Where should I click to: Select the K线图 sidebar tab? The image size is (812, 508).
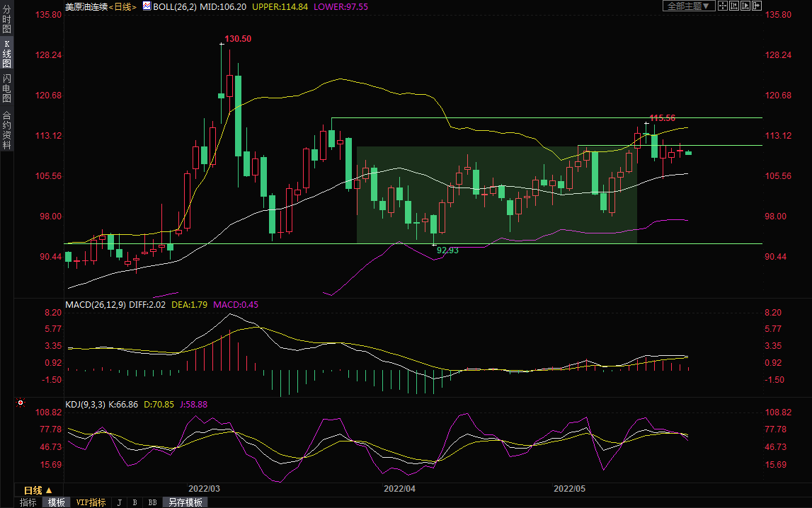6,54
